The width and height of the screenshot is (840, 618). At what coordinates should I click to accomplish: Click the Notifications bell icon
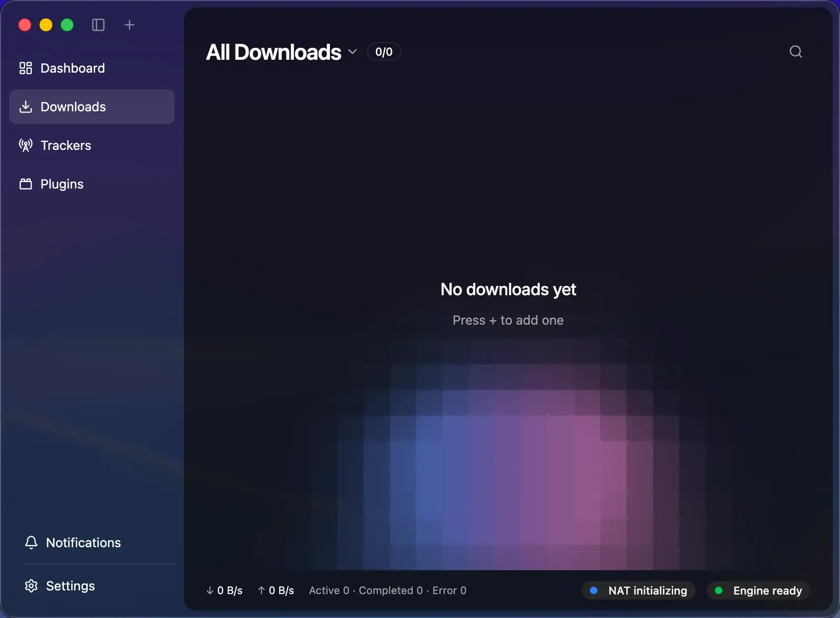pos(31,543)
